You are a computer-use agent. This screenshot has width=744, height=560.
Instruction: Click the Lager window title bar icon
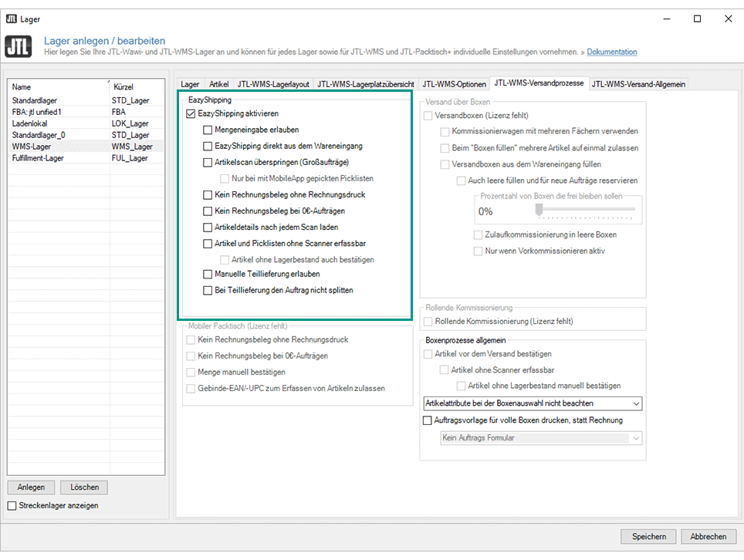pyautogui.click(x=11, y=19)
